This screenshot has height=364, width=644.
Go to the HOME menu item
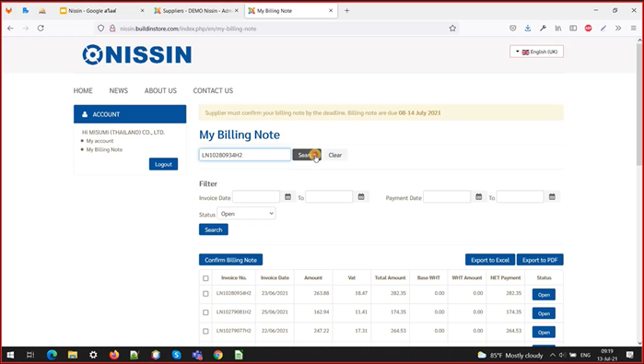click(x=83, y=90)
